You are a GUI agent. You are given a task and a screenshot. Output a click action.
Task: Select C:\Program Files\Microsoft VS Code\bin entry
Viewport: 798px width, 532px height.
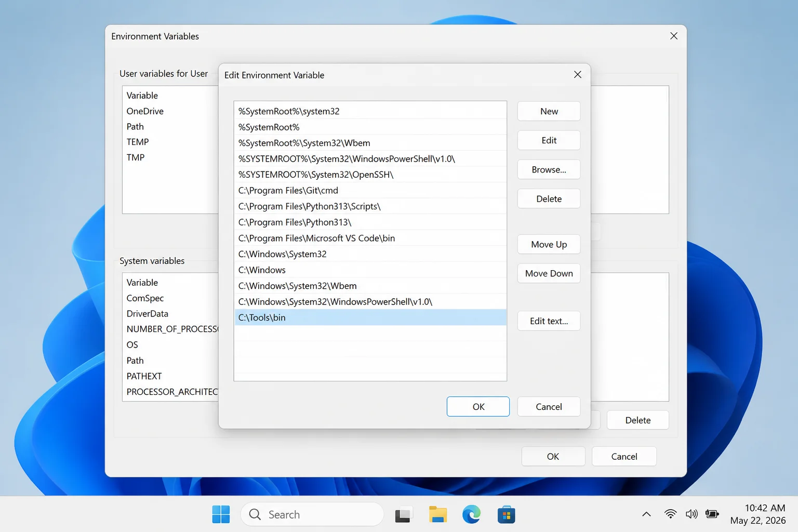coord(370,238)
